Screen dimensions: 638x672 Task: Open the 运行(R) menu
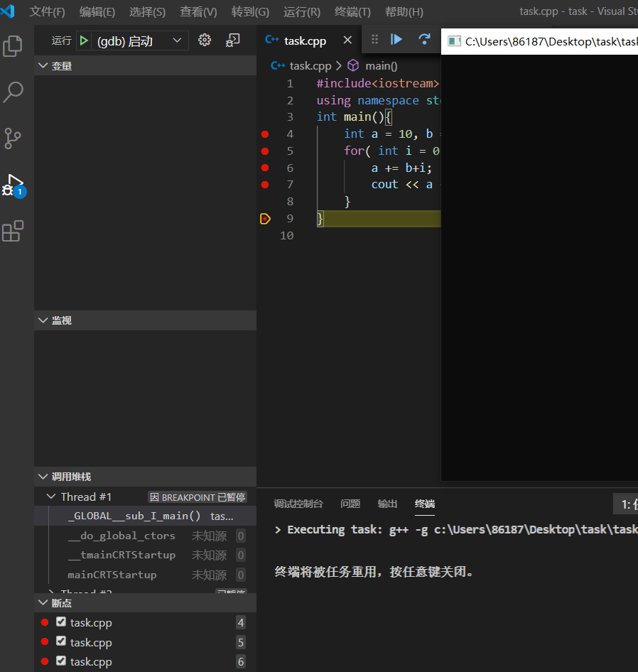[x=302, y=11]
